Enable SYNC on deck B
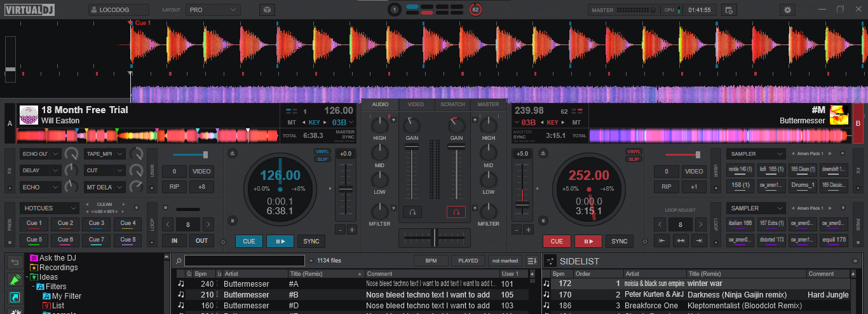Screen dimensions: 868x314 619,241
